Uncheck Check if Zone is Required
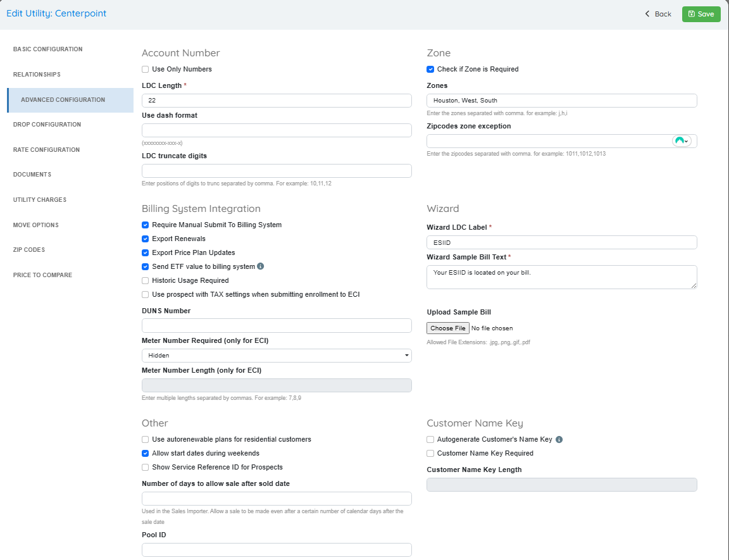 tap(430, 69)
